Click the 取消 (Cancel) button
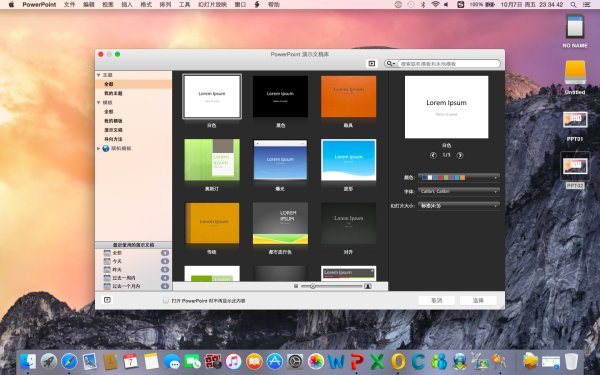This screenshot has width=600, height=375. click(437, 300)
